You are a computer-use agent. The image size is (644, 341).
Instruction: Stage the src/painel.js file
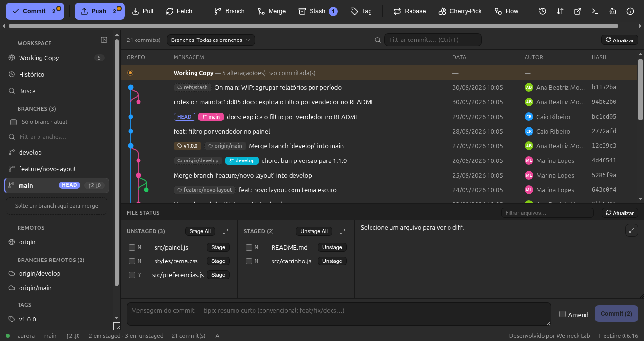218,248
